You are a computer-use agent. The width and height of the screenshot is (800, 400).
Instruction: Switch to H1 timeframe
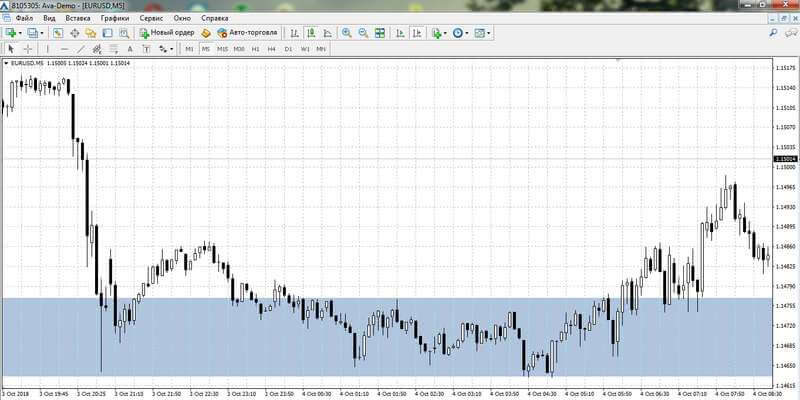click(x=255, y=49)
